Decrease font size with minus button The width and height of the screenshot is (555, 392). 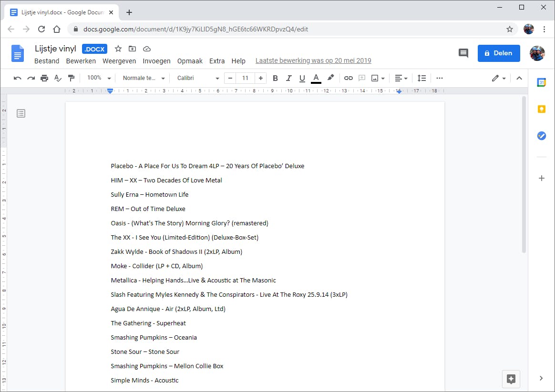(x=230, y=78)
